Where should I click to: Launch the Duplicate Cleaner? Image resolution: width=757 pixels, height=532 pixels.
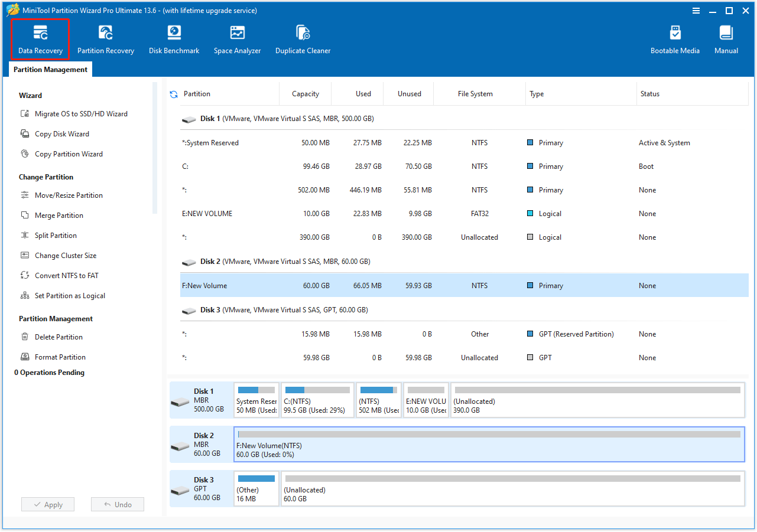point(303,38)
